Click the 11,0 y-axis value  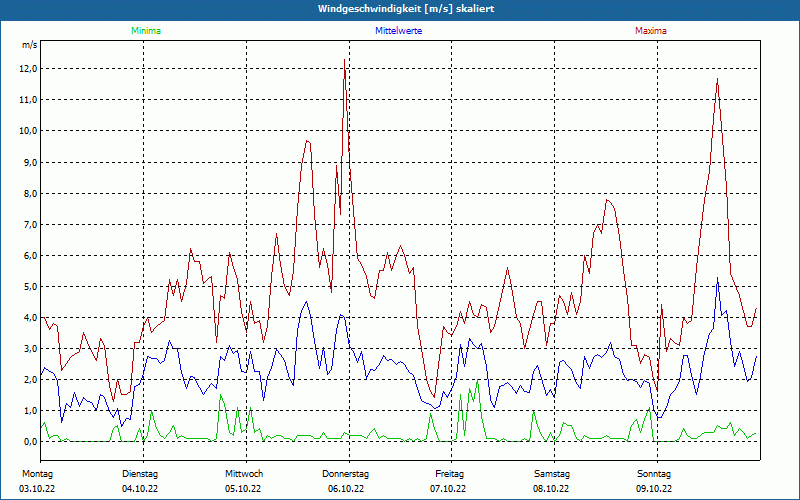point(29,100)
